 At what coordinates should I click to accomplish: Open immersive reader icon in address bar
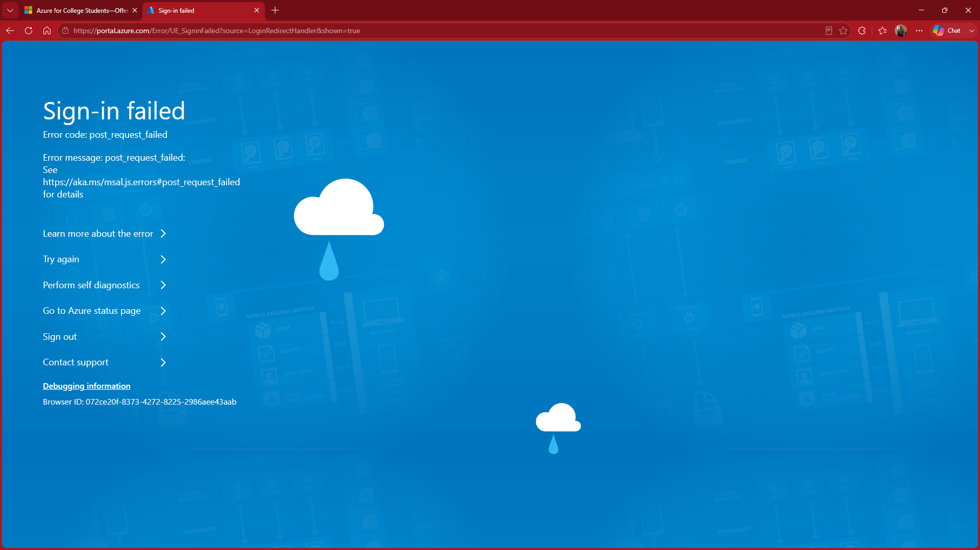click(x=829, y=31)
